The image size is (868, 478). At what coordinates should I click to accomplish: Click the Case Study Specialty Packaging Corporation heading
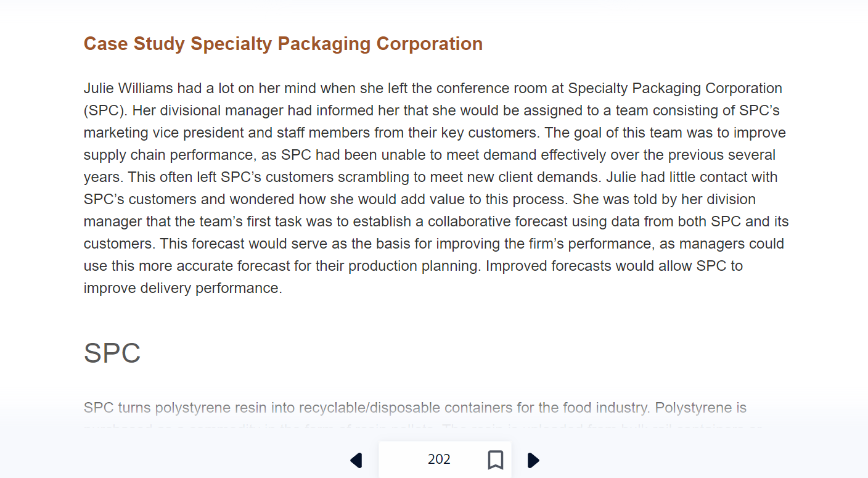pos(283,44)
